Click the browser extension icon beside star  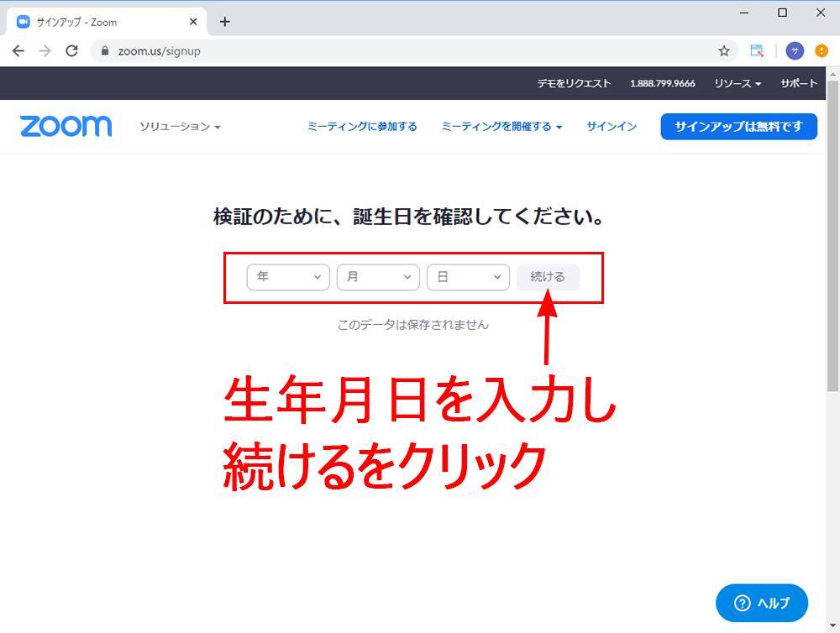coord(757,51)
